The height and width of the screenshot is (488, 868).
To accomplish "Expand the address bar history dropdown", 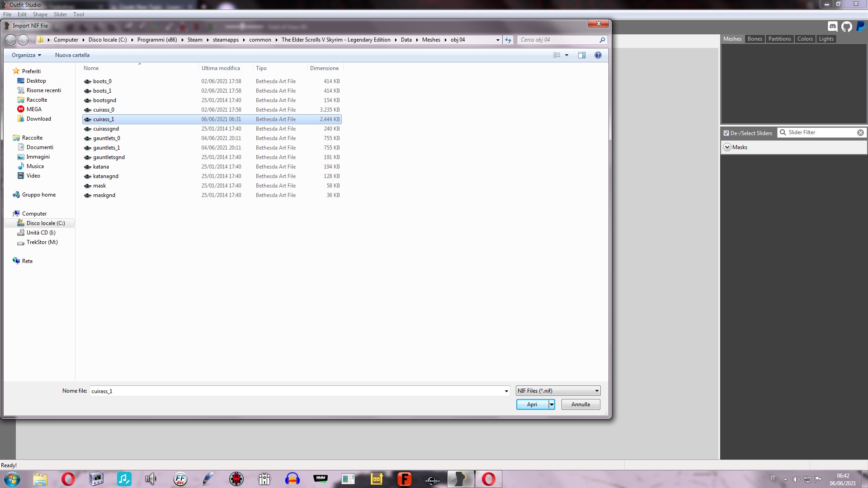I will point(498,40).
